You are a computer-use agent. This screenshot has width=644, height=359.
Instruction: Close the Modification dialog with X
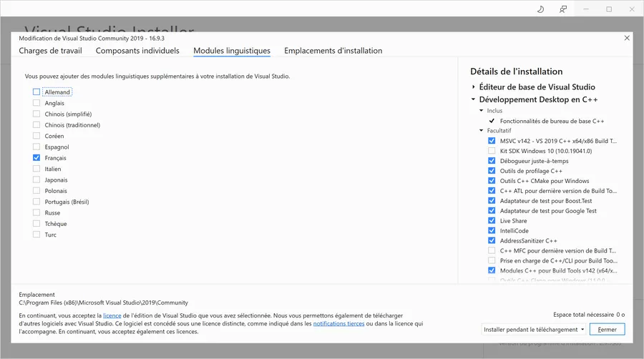click(628, 38)
